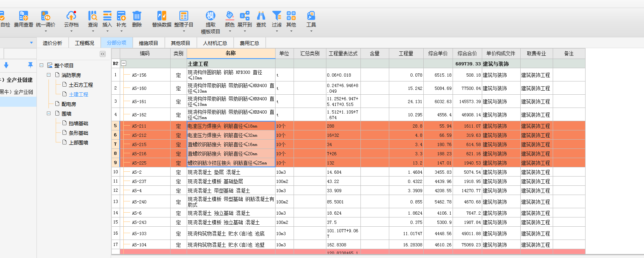Image resolution: width=644 pixels, height=258 pixels.
Task: Click the pin icon in left panel
Action: pyautogui.click(x=30, y=65)
